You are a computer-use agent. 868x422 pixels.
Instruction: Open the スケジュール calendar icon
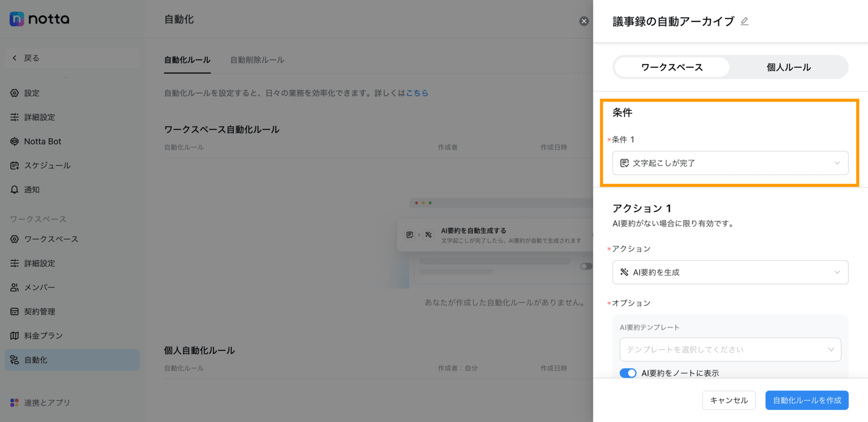15,166
